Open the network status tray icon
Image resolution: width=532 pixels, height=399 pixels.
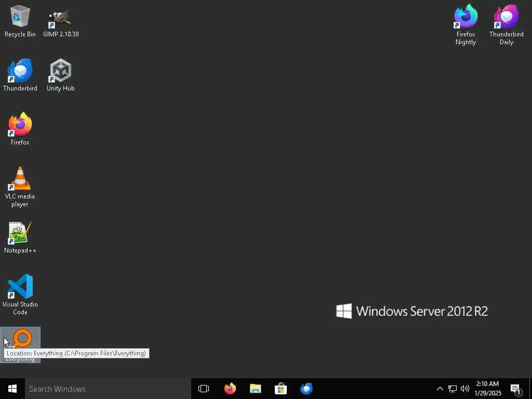[x=453, y=389]
